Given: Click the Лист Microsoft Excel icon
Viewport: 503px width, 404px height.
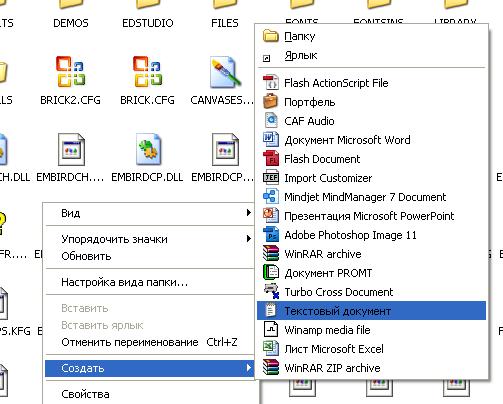Looking at the screenshot, I should click(x=270, y=349).
